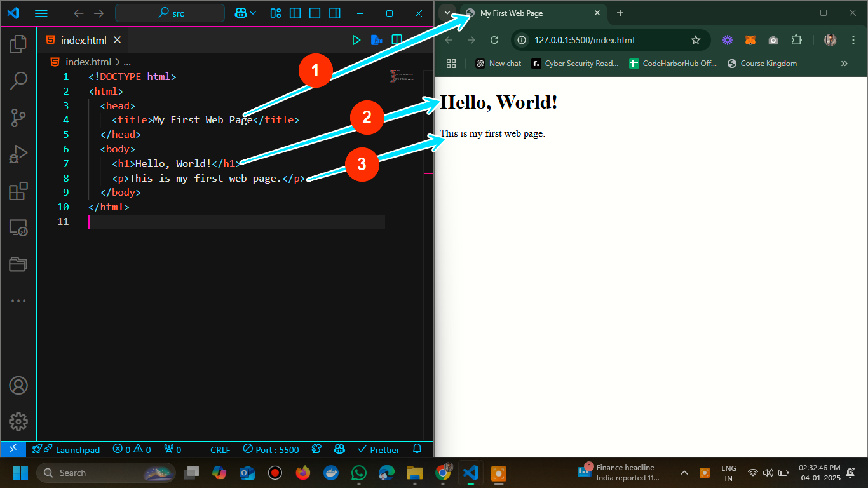Screen dimensions: 868x488
Task: Open the Copilot dropdown in the title bar
Action: [246, 13]
